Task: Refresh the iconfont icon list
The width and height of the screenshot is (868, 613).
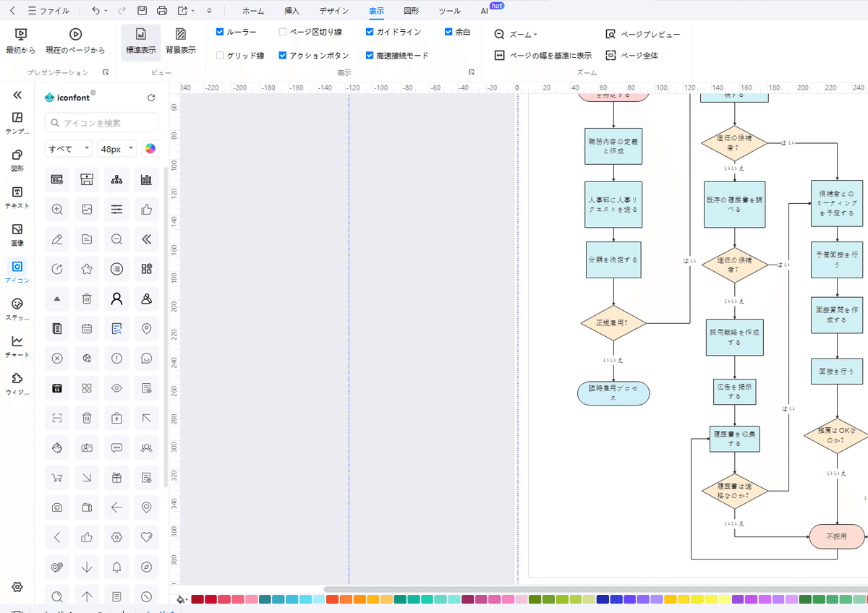Action: 151,98
